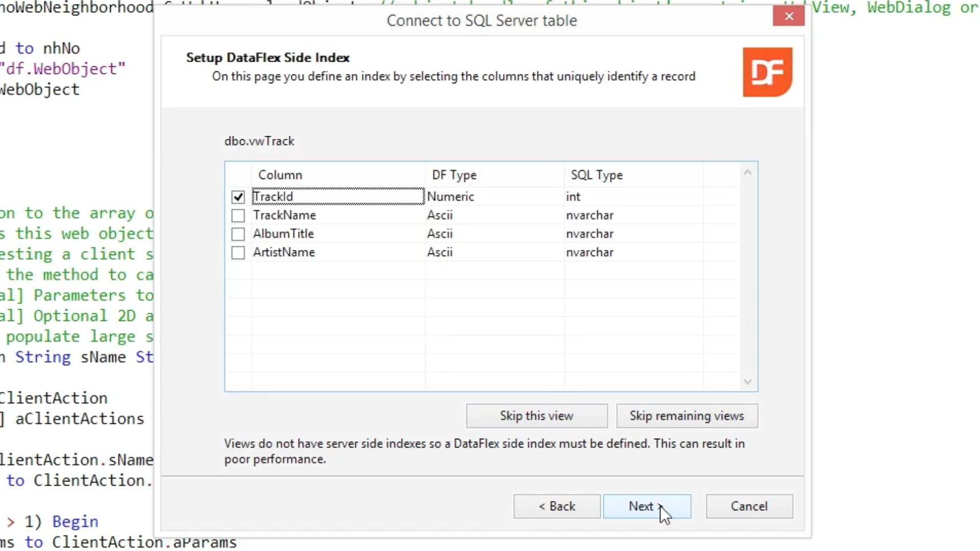Cancel the connection wizard

[749, 506]
